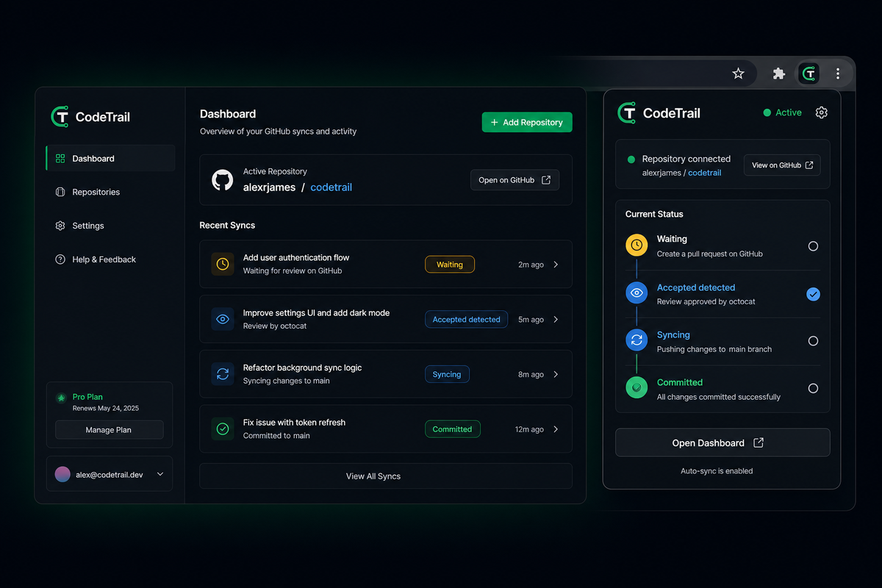Screen dimensions: 882x588
Task: Click the green Committed status badge in Recent Syncs
Action: (x=452, y=429)
